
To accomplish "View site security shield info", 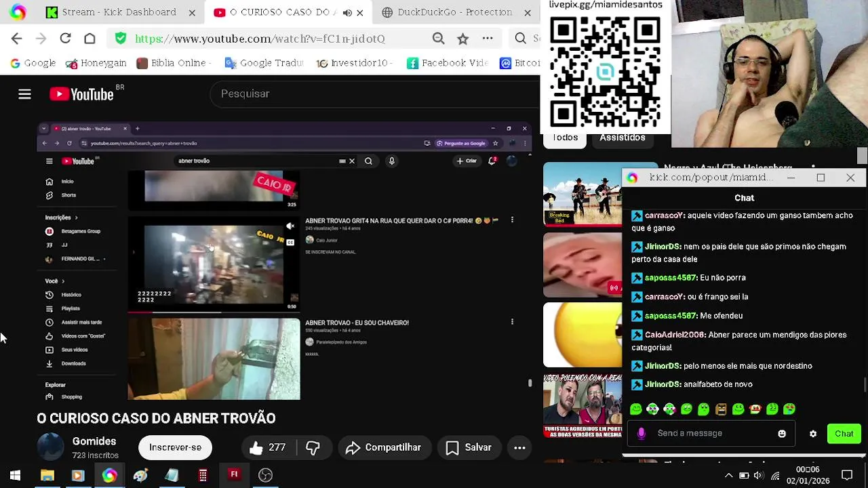I will coord(121,39).
